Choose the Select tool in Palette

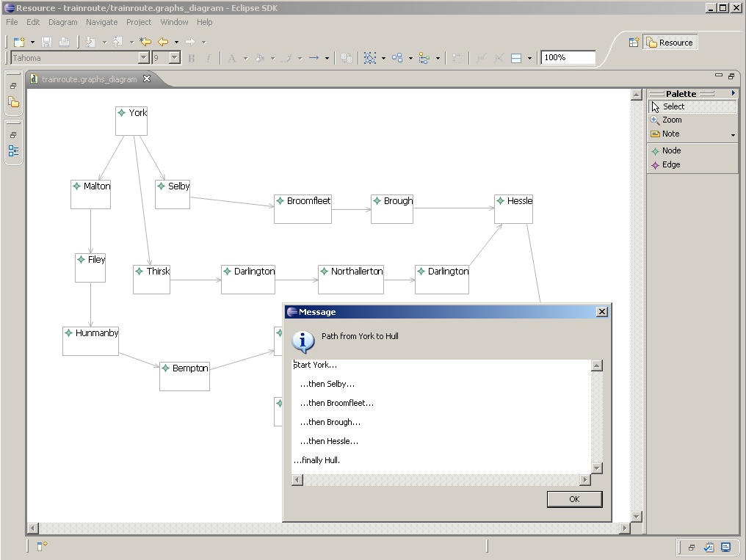click(692, 106)
